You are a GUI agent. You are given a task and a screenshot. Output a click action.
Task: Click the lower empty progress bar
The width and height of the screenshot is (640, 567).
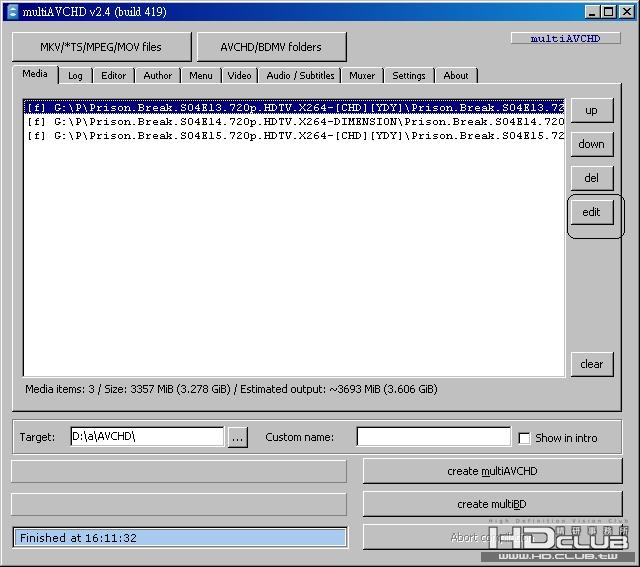179,505
